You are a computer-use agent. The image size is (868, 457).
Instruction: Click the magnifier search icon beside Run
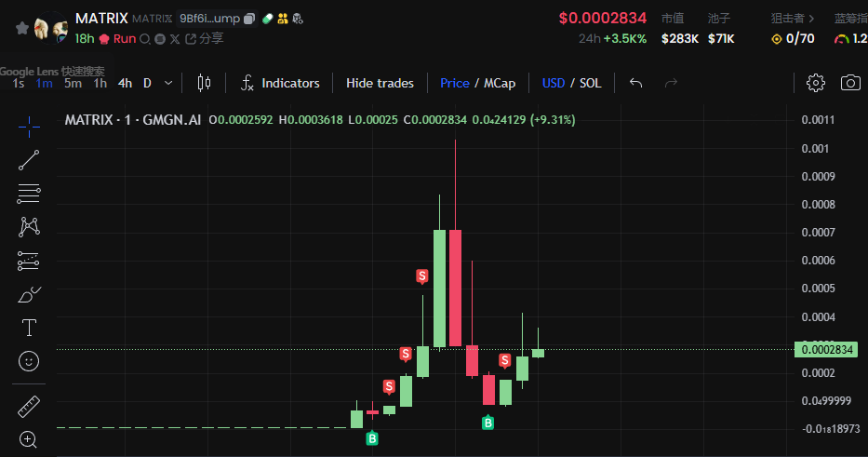click(x=145, y=39)
